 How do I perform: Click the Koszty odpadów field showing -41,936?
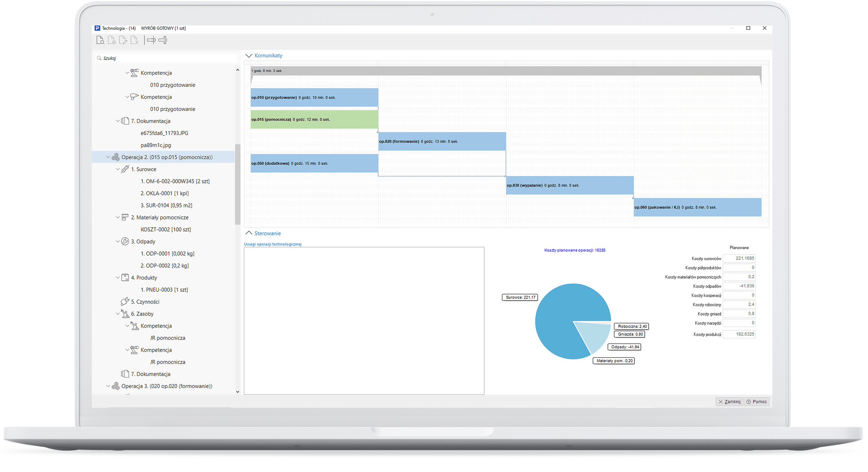[739, 286]
